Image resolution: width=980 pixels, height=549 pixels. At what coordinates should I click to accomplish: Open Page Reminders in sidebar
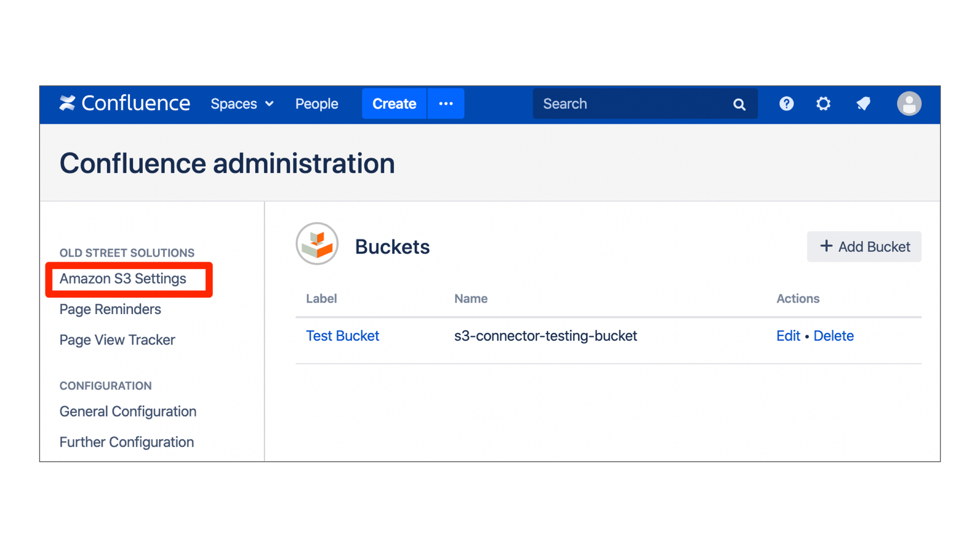click(x=110, y=309)
